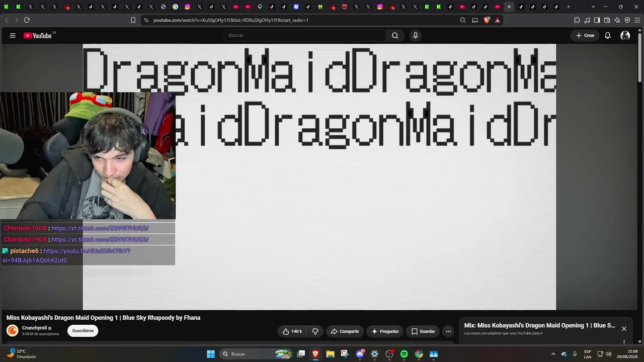
Task: Open the browser extensions puzzle icon
Action: [x=577, y=20]
